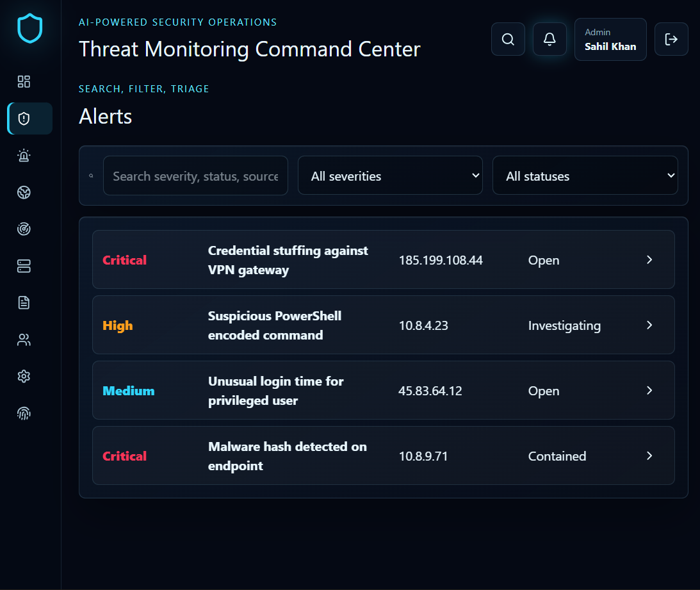
Task: Open the settings gear icon in sidebar
Action: [x=24, y=377]
